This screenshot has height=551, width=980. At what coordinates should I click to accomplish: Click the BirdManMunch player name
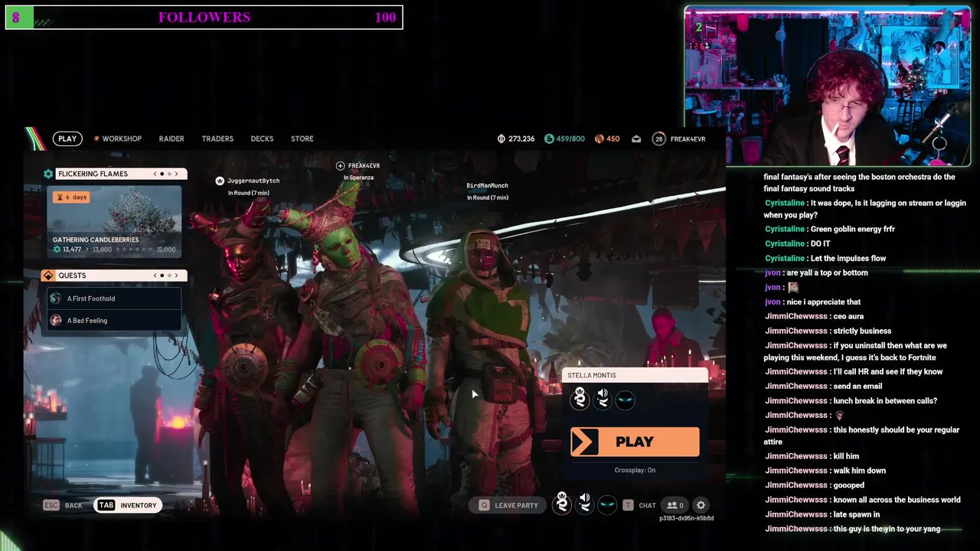pyautogui.click(x=488, y=185)
